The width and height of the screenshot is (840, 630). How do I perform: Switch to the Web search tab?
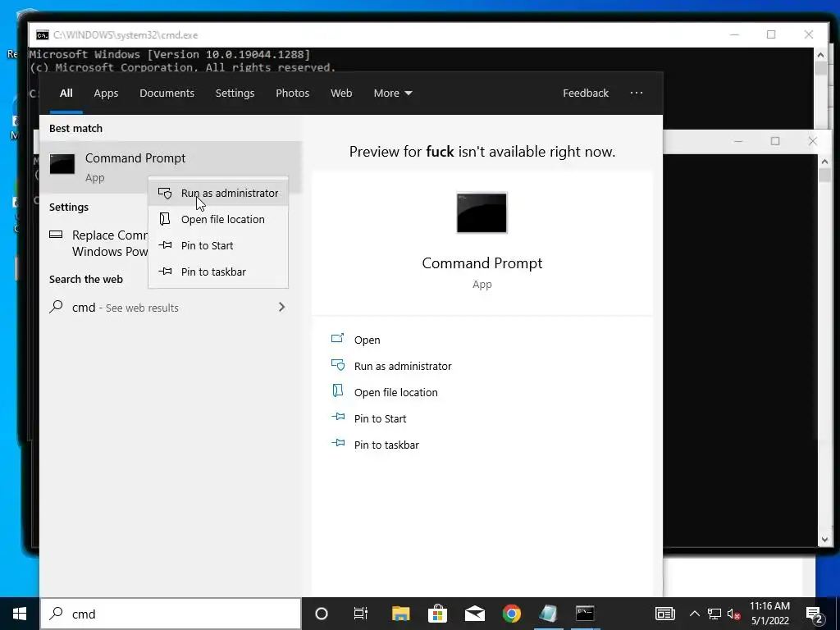pos(340,93)
